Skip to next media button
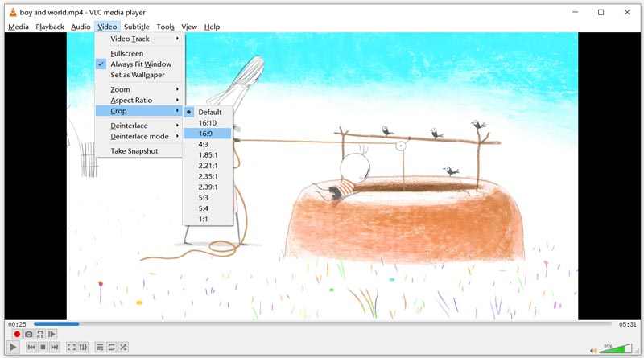Viewport: 644px width, 358px height. pyautogui.click(x=54, y=348)
